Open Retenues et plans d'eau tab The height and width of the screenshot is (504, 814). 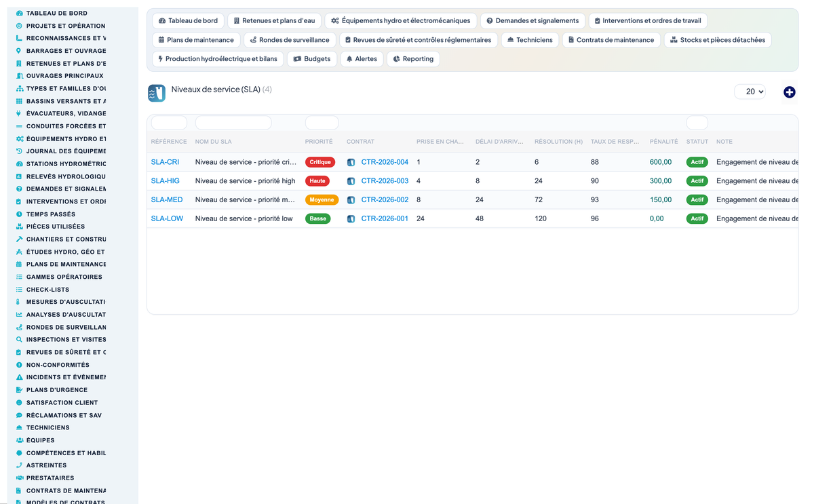[x=274, y=21]
